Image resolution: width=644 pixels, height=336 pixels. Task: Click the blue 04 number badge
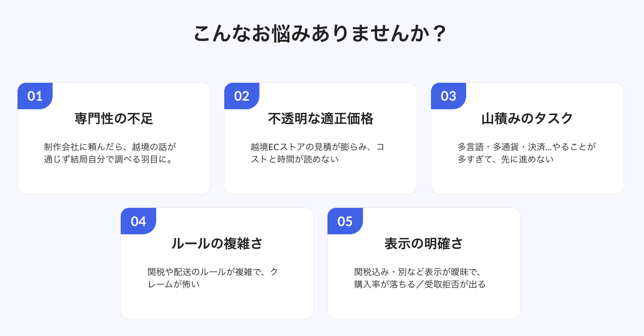(x=138, y=221)
